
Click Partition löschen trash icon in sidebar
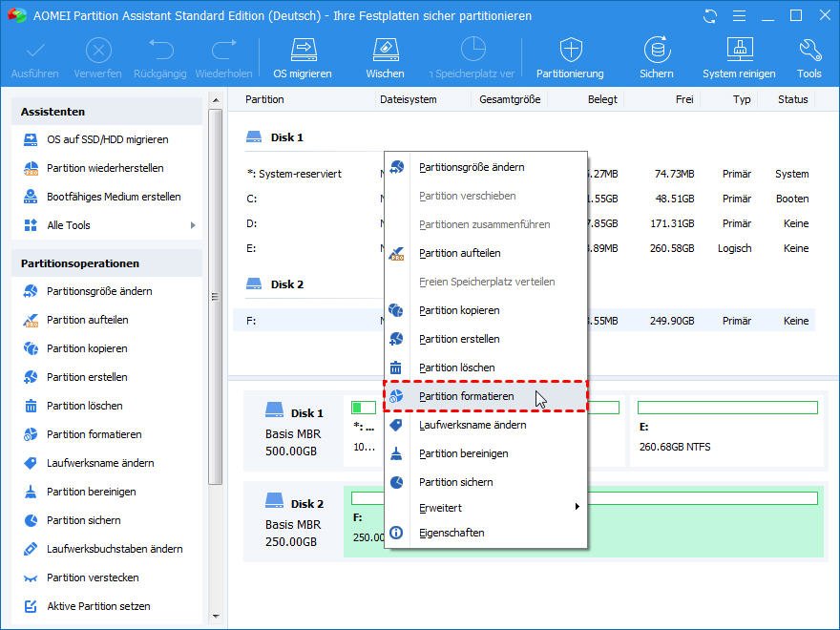(30, 406)
